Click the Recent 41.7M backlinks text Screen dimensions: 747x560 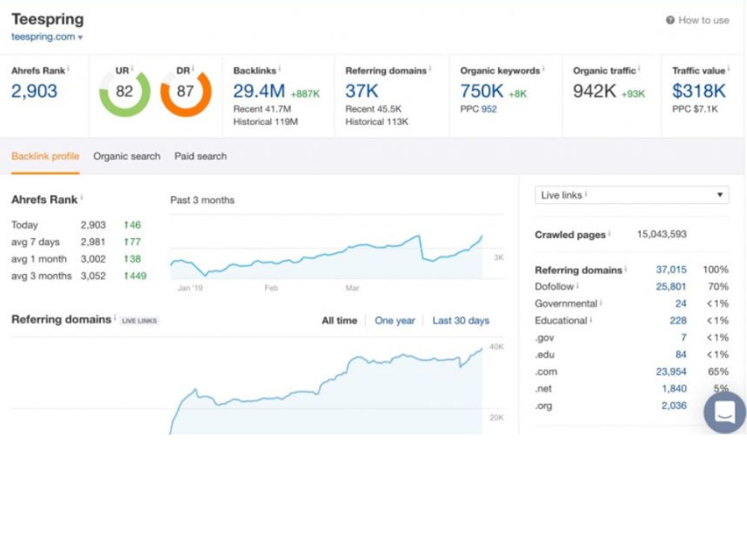coord(262,109)
